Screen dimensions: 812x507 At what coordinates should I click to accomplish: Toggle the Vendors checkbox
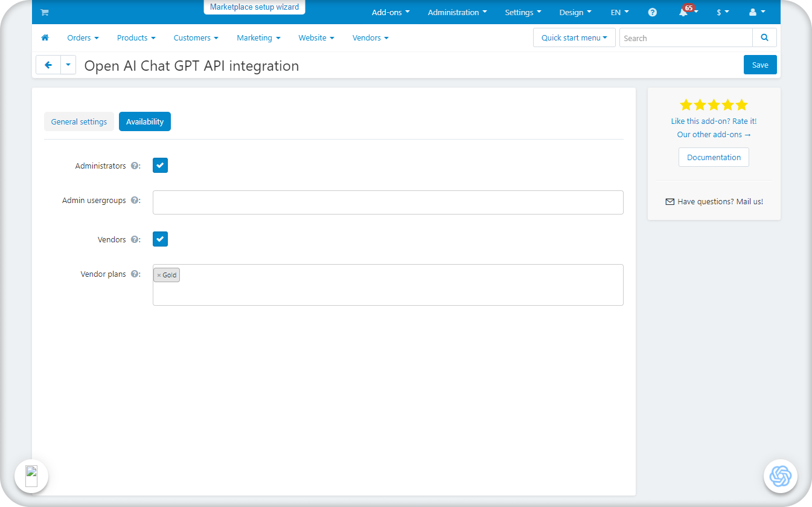(160, 239)
